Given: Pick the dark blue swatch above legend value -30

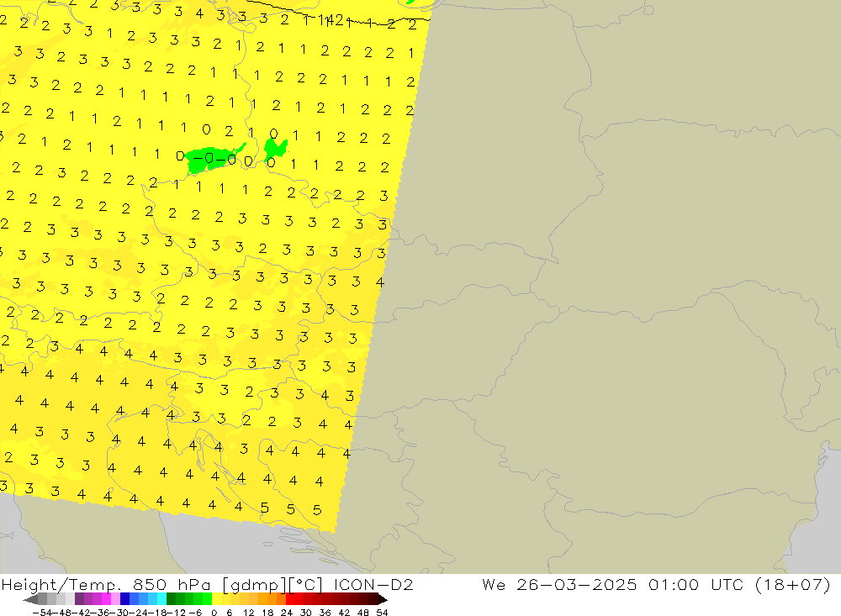Looking at the screenshot, I should click(124, 599).
